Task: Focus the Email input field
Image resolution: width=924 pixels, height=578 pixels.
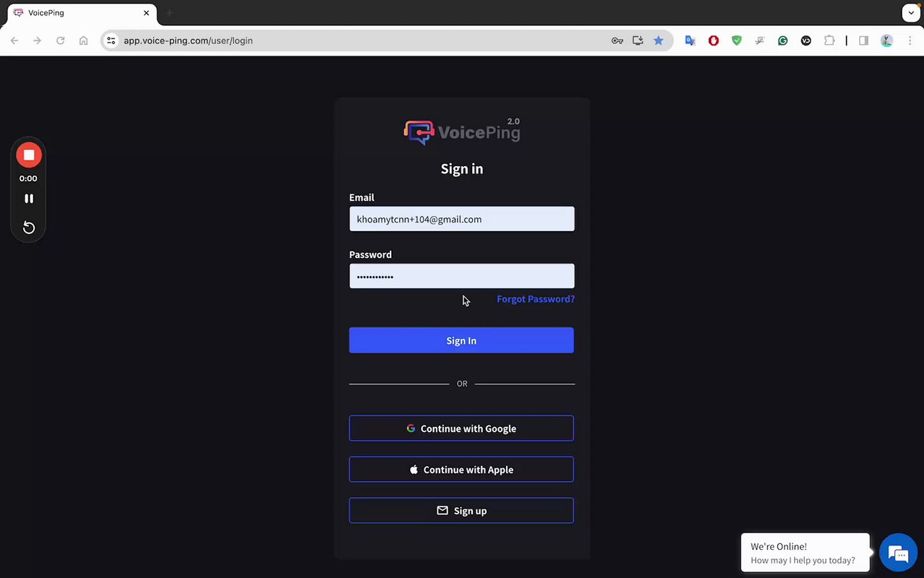Action: tap(462, 219)
